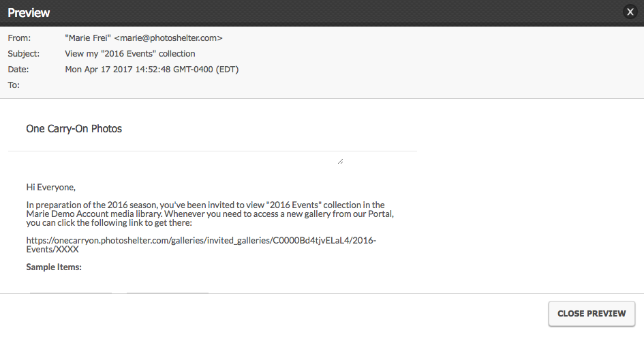644x337 pixels.
Task: Click the CLOSE PREVIEW button
Action: pos(592,314)
